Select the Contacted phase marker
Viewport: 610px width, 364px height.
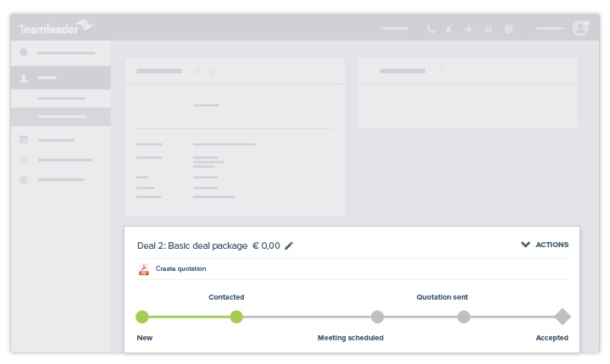(236, 317)
